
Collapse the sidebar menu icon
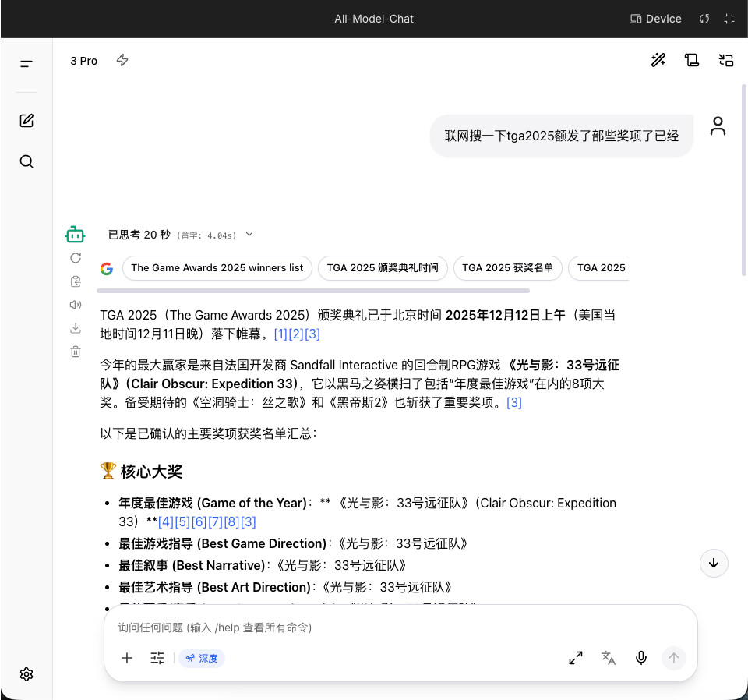26,63
